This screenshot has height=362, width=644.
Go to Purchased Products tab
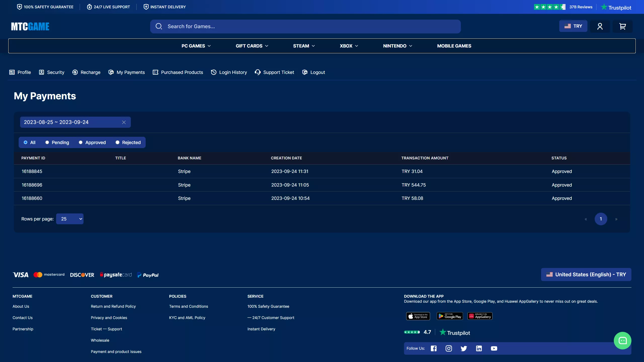(178, 72)
